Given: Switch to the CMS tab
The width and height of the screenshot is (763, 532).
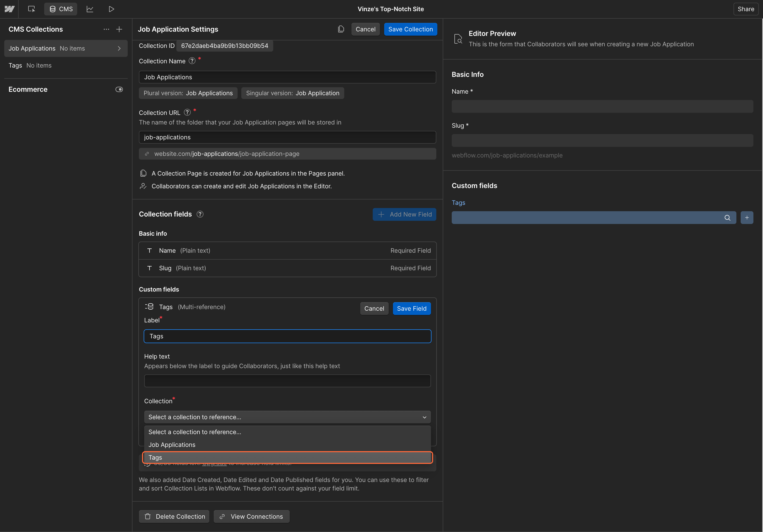Looking at the screenshot, I should pyautogui.click(x=61, y=9).
